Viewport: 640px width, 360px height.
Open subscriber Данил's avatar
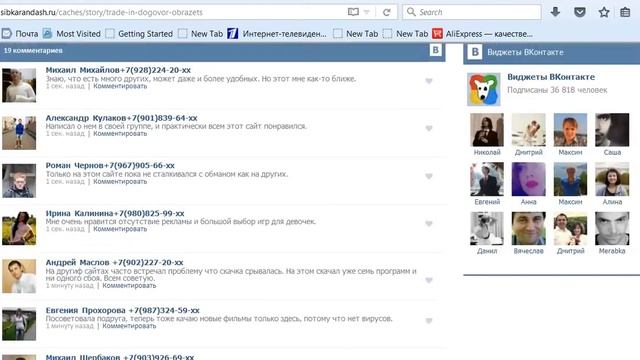[x=487, y=229]
